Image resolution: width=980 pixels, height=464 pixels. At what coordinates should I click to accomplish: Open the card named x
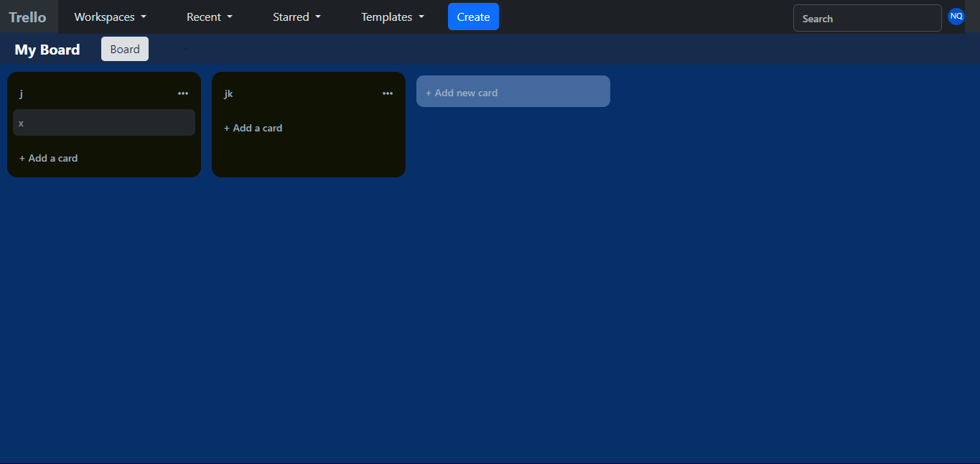point(104,123)
